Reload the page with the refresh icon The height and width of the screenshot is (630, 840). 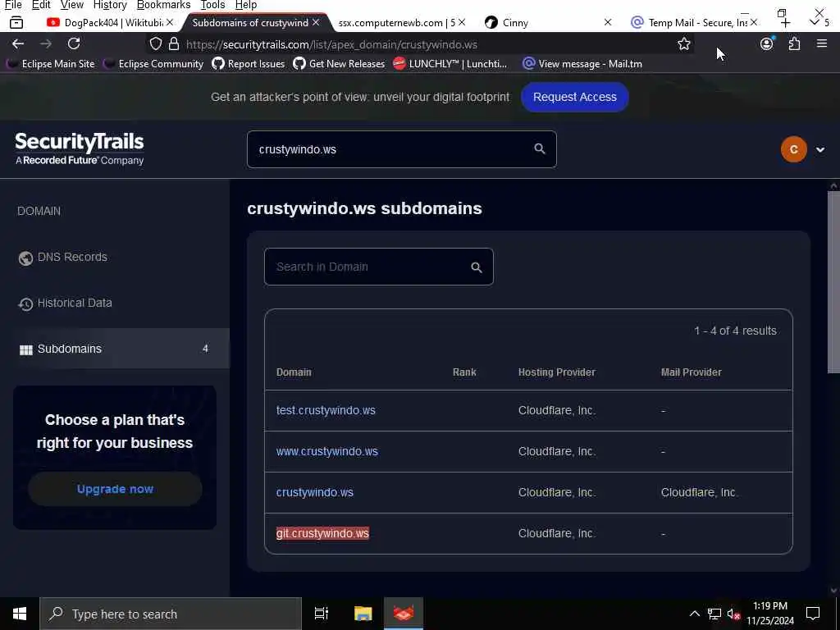74,44
